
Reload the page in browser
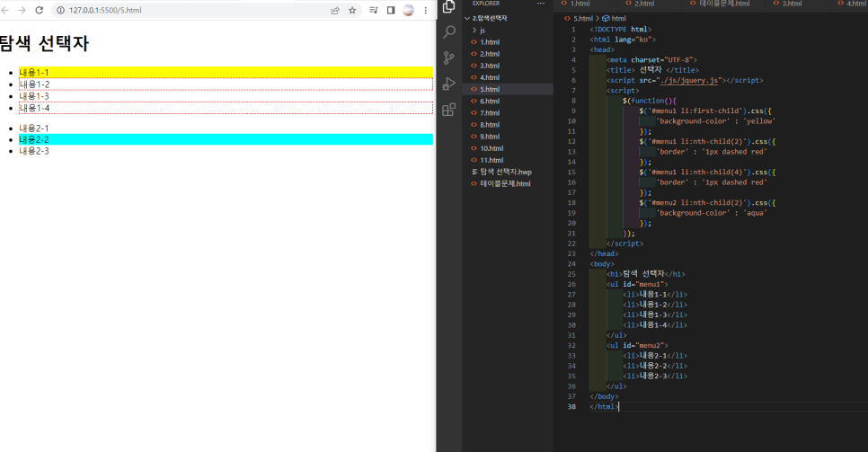[39, 11]
